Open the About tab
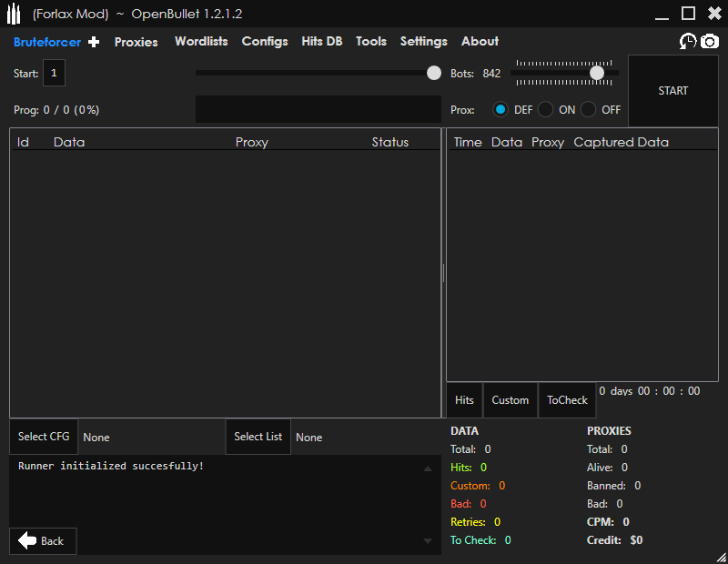The width and height of the screenshot is (728, 564). pyautogui.click(x=480, y=41)
